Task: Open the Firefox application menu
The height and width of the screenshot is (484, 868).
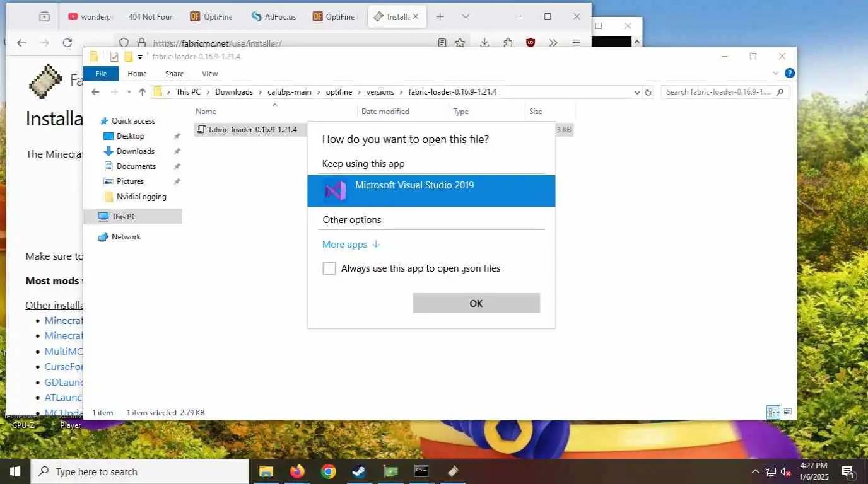Action: [576, 43]
